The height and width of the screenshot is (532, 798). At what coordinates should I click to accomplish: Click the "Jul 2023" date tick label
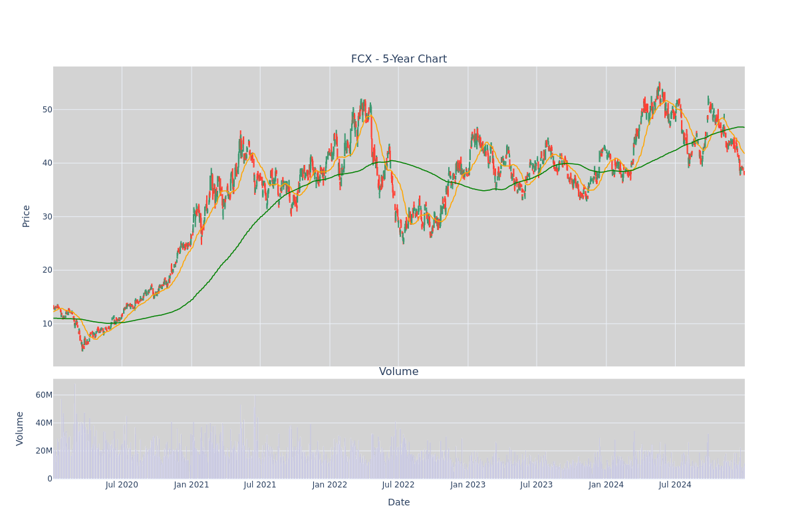click(537, 485)
